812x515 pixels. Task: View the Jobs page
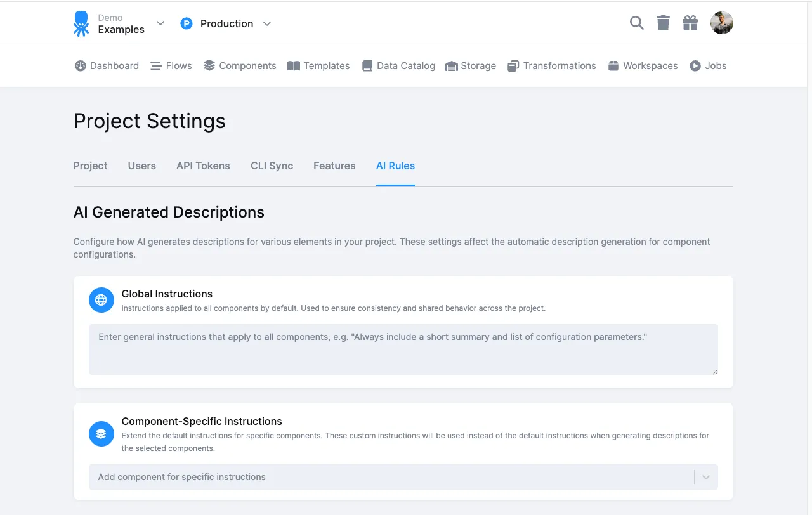pos(708,66)
